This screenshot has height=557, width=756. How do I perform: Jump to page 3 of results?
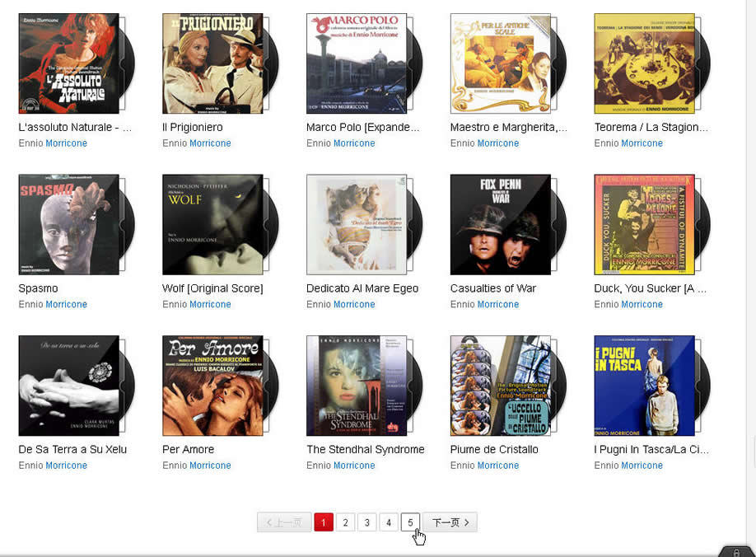pyautogui.click(x=367, y=522)
